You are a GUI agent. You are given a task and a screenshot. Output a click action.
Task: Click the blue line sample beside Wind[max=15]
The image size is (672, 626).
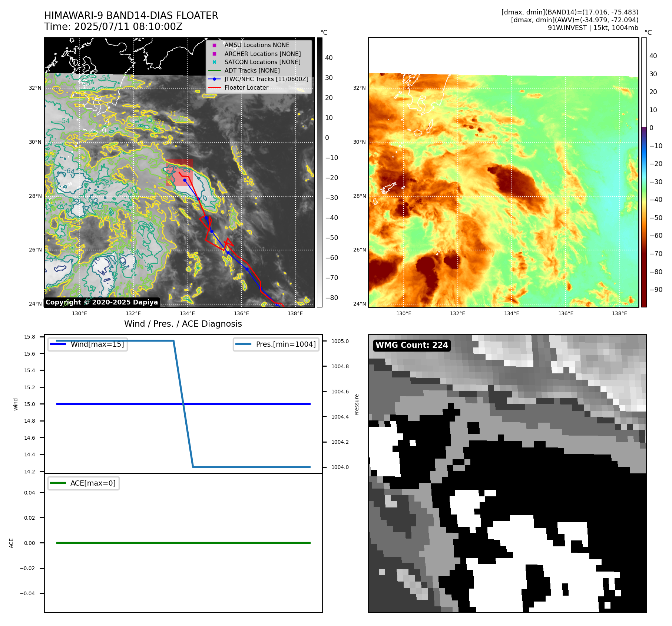58,344
